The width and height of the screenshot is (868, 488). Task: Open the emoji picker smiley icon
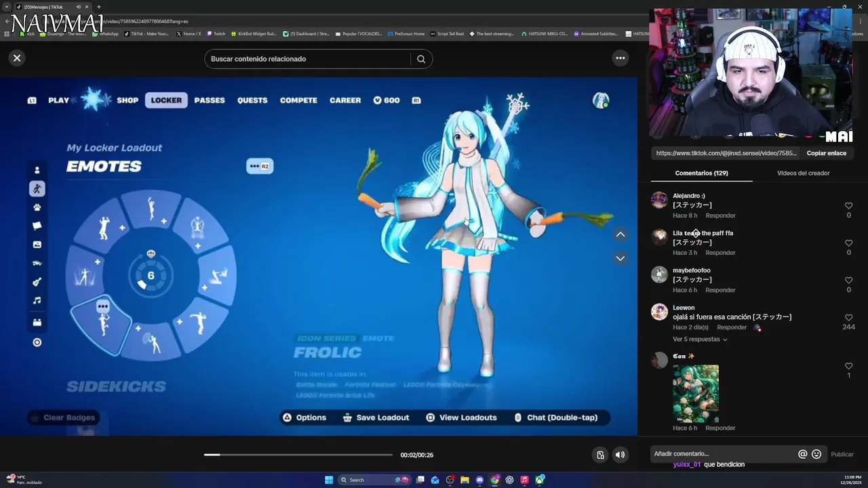[x=816, y=454]
